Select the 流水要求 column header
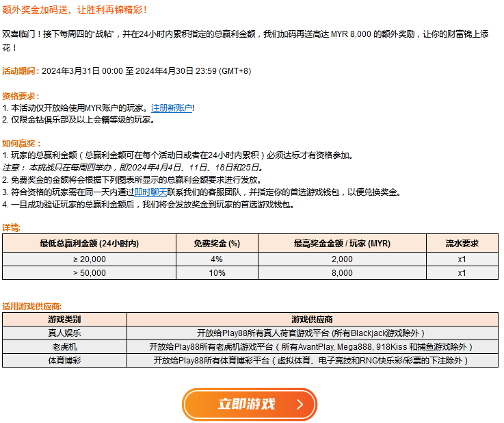Screen dimensions: 504x423 (x=462, y=243)
